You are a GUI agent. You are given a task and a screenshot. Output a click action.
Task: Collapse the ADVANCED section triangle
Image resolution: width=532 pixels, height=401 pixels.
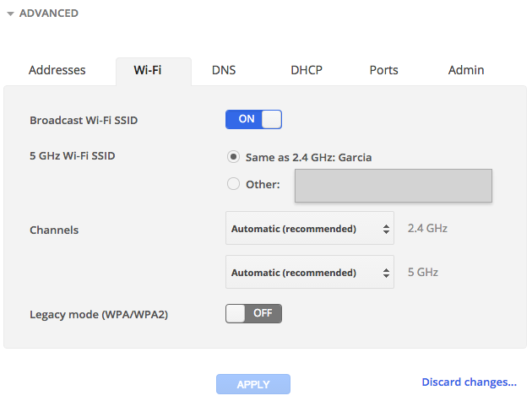[x=10, y=14]
